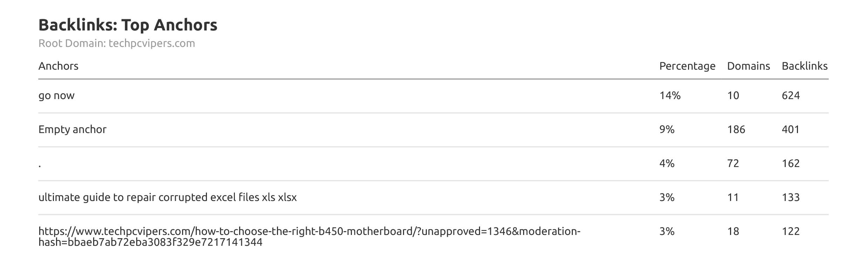The width and height of the screenshot is (868, 271).
Task: Click the 72 domains value
Action: tap(733, 164)
